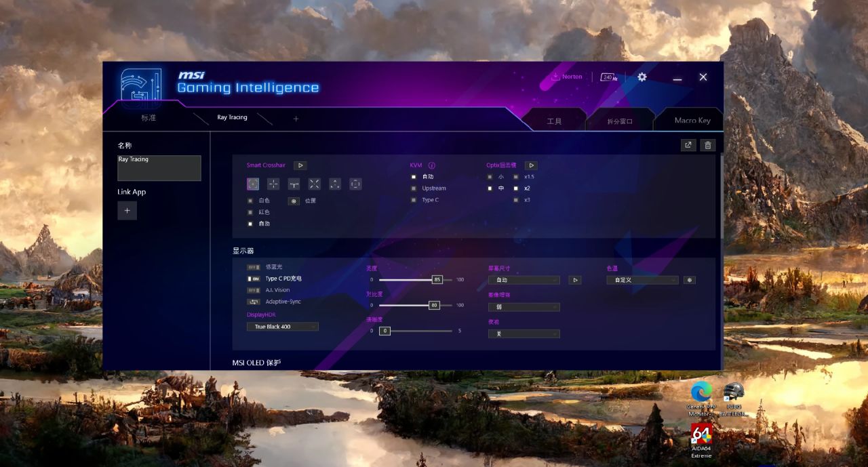Open screen size (自动) dropdown
The height and width of the screenshot is (467, 868).
point(524,280)
